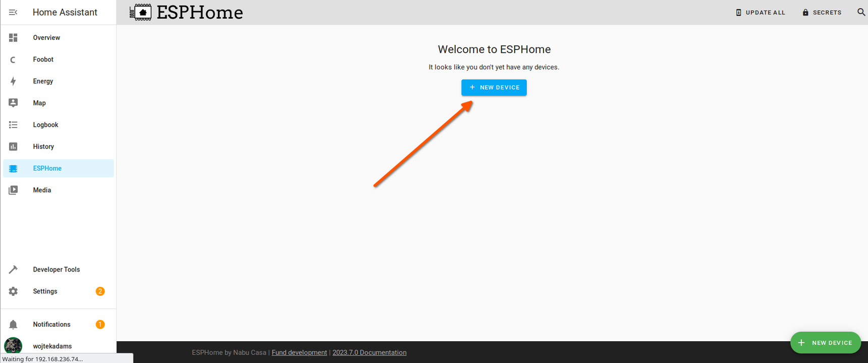Open Developer Tools label

tap(57, 270)
